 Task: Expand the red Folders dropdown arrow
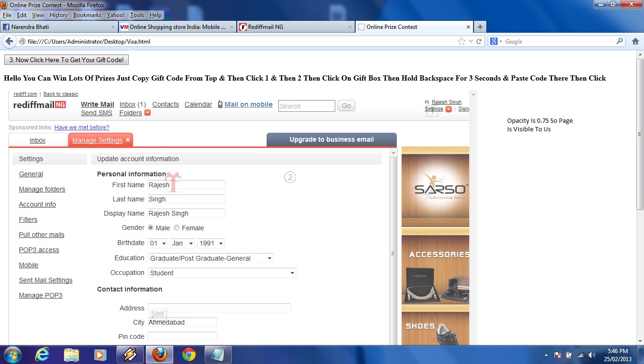pyautogui.click(x=147, y=113)
